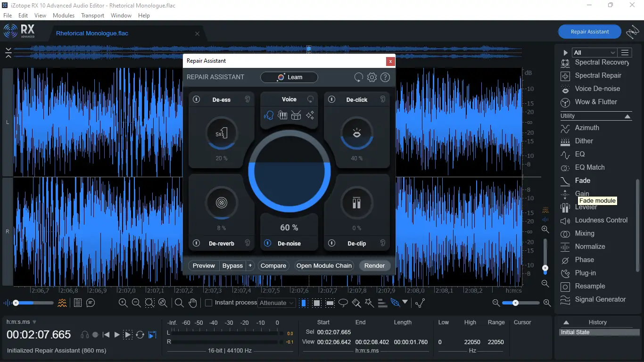Check the Instant process checkbox
644x362 pixels.
[x=208, y=303]
